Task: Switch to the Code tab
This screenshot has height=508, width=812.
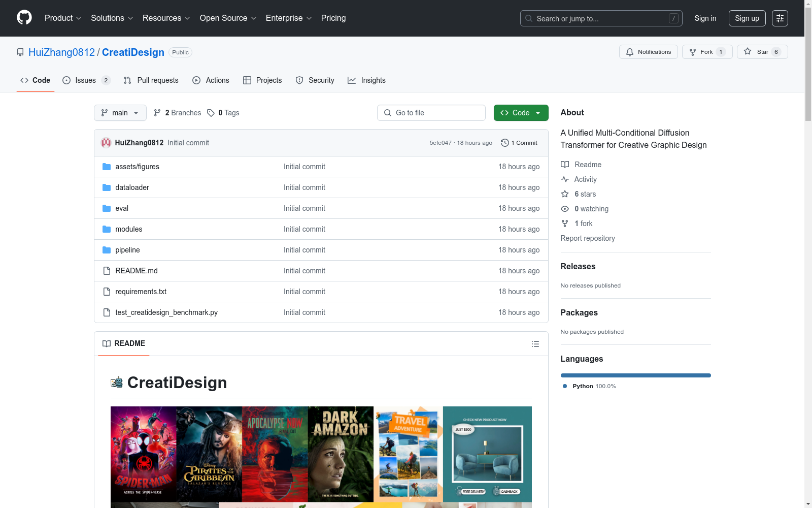Action: tap(36, 80)
